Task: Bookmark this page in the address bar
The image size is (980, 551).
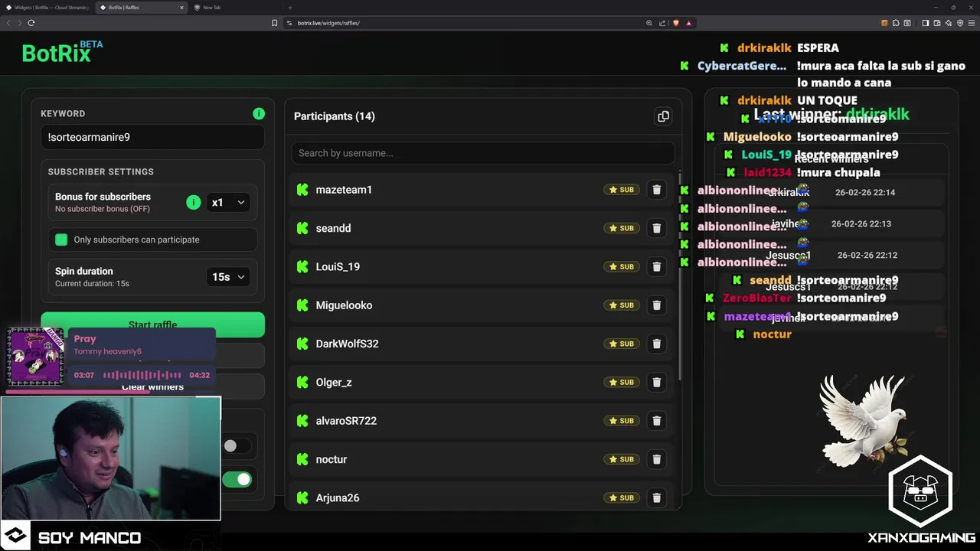Action: click(274, 23)
